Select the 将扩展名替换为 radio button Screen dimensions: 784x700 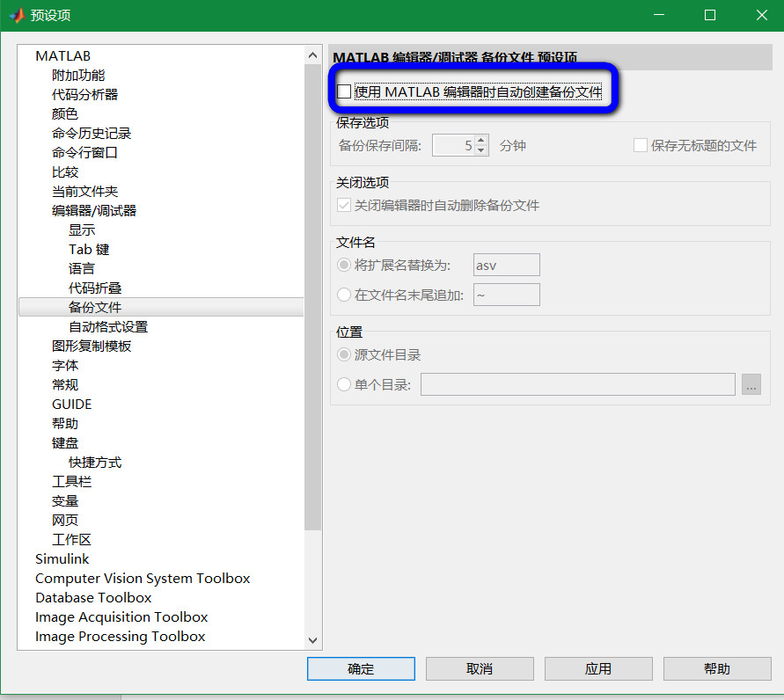(x=343, y=265)
